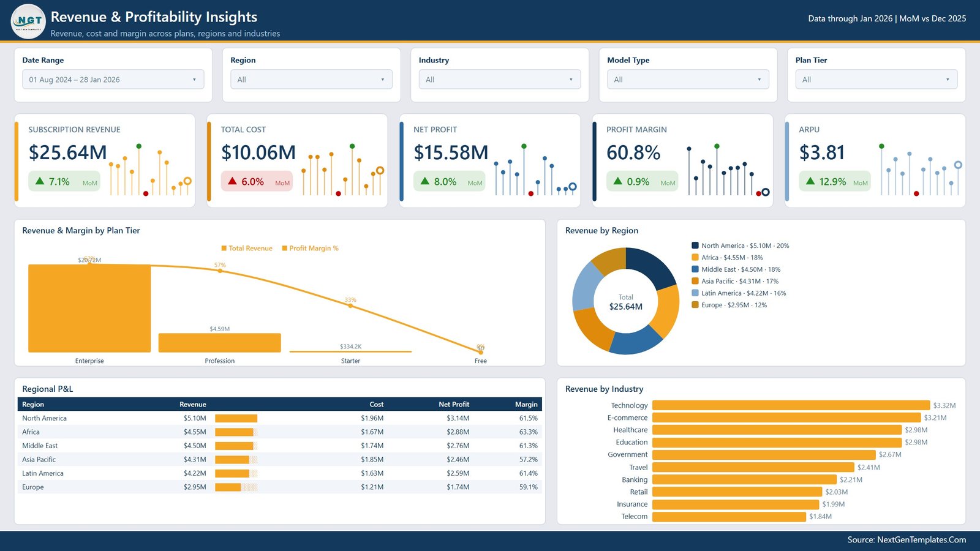The height and width of the screenshot is (551, 980).
Task: Click the Margin column header
Action: [526, 404]
